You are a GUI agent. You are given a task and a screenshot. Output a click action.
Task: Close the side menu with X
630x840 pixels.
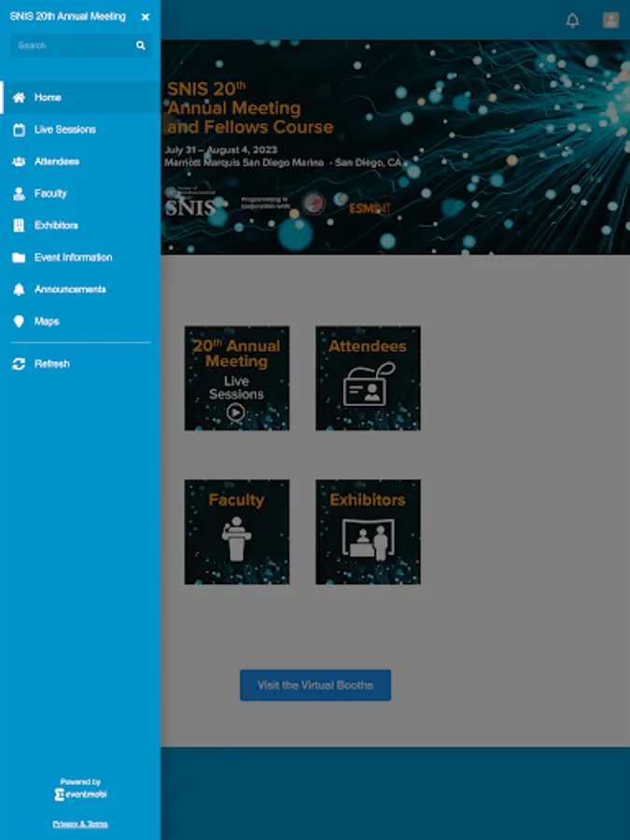click(x=146, y=17)
